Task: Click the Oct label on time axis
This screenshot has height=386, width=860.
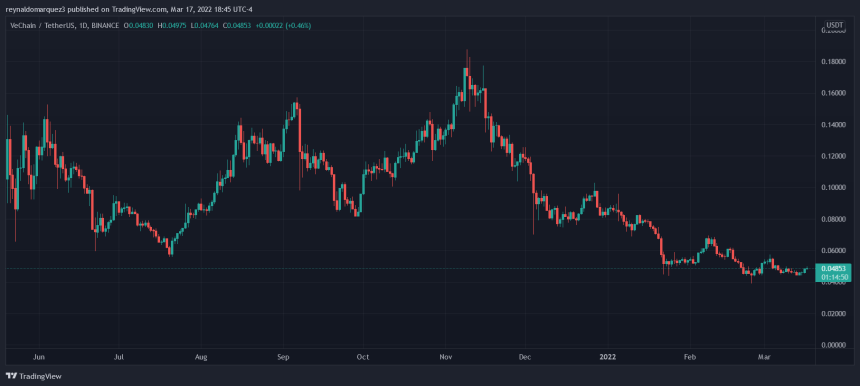Action: 363,357
